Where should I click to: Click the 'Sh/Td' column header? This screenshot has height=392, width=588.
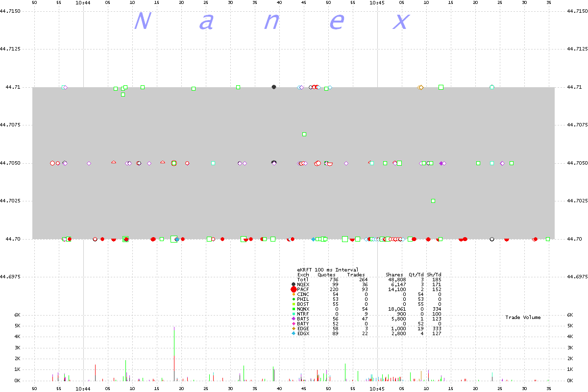click(x=434, y=274)
